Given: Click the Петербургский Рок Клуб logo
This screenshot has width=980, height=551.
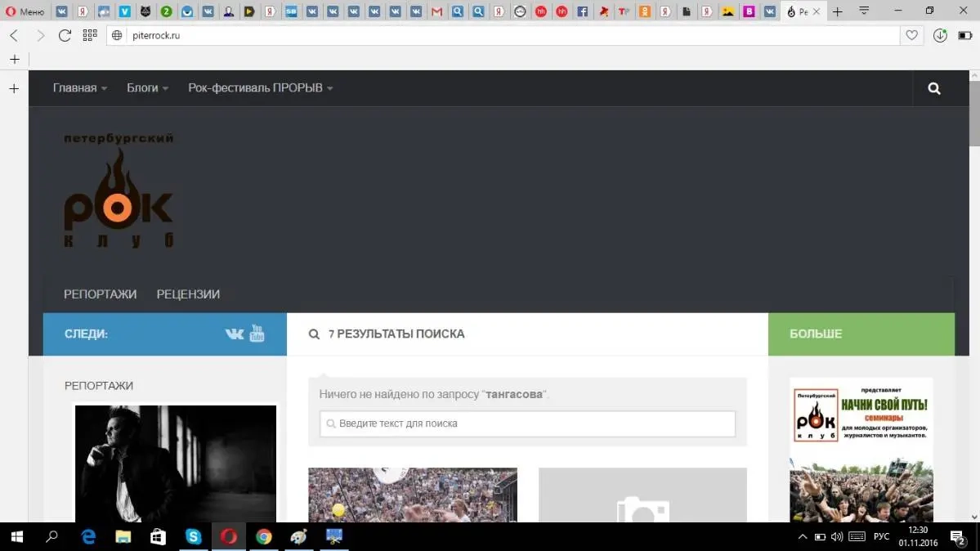Looking at the screenshot, I should tap(119, 191).
